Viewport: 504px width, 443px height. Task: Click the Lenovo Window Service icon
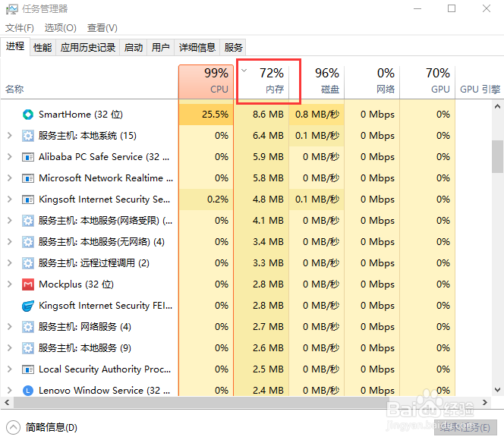click(x=28, y=391)
